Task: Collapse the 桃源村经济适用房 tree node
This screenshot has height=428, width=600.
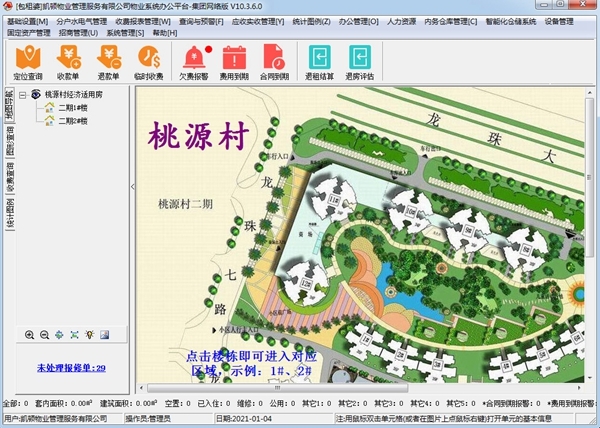Action: pyautogui.click(x=23, y=94)
